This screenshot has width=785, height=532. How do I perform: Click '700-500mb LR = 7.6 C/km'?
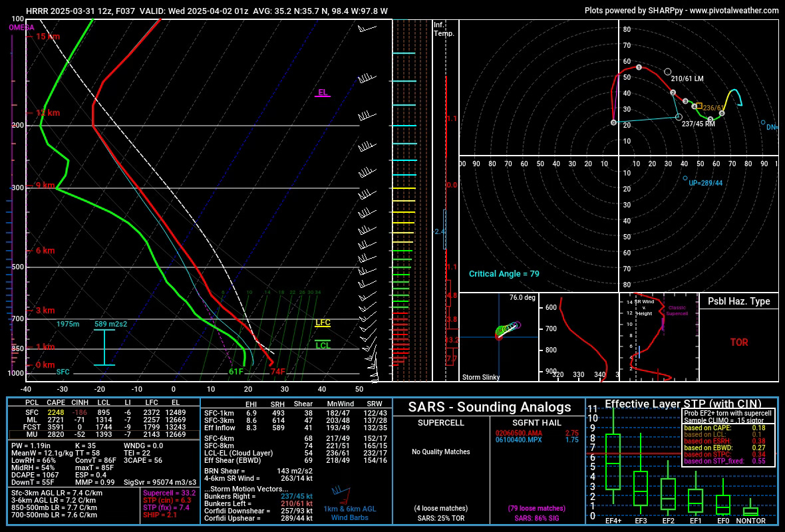point(54,515)
